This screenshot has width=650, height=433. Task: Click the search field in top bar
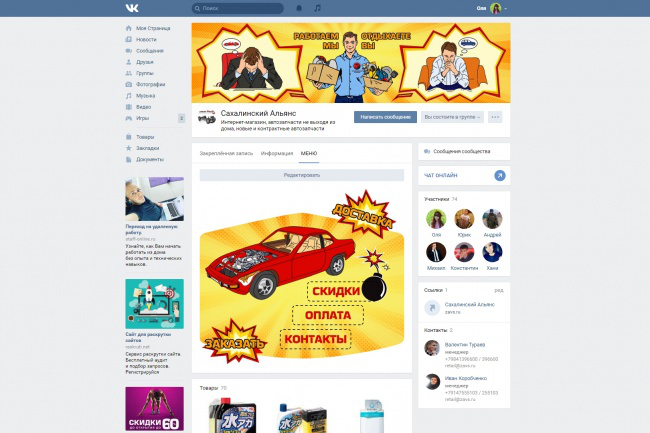coord(238,8)
